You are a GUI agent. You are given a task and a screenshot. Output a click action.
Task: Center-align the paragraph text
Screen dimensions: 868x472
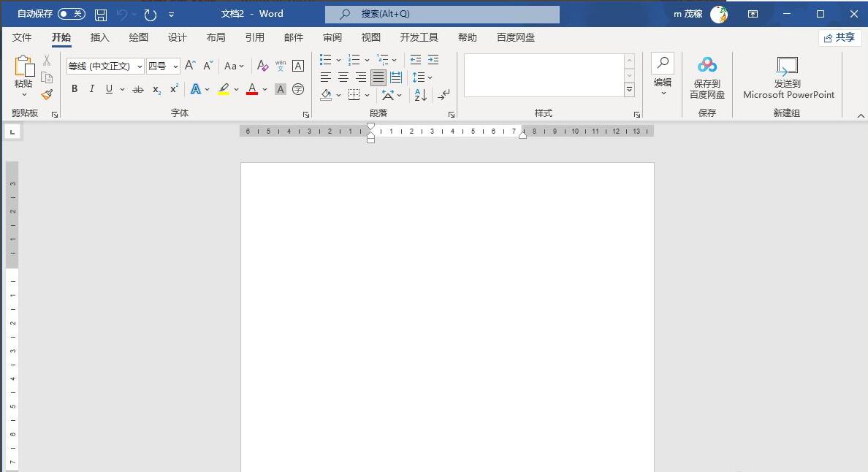click(343, 77)
